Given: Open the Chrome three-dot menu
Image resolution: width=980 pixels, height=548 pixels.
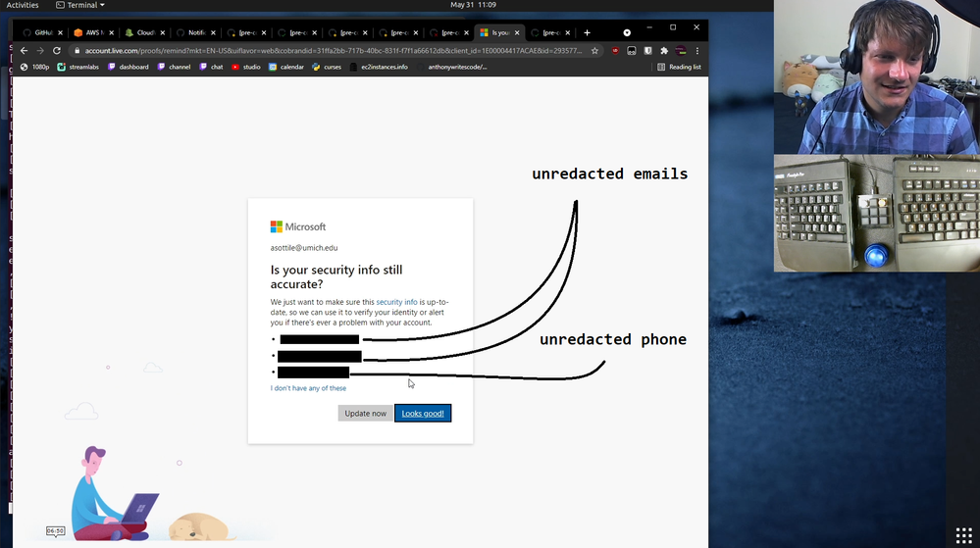Looking at the screenshot, I should click(x=697, y=51).
